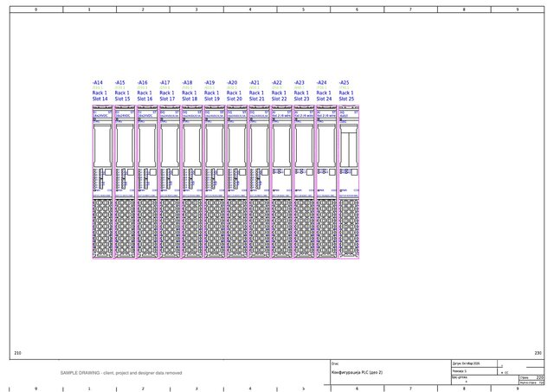554x392 pixels.
Task: Select the PLC module graphic under Slot 25
Action: (x=349, y=182)
